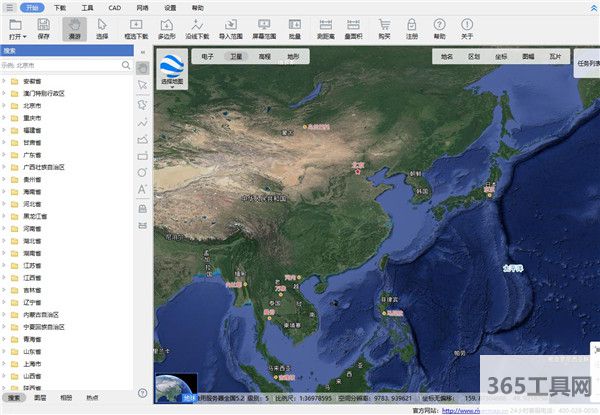The width and height of the screenshot is (600, 415).
Task: Switch to the 图层 tab
Action: [41, 398]
